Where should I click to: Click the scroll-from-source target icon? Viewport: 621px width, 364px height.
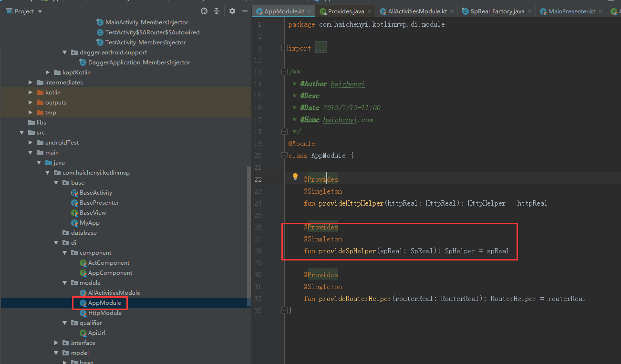click(204, 11)
